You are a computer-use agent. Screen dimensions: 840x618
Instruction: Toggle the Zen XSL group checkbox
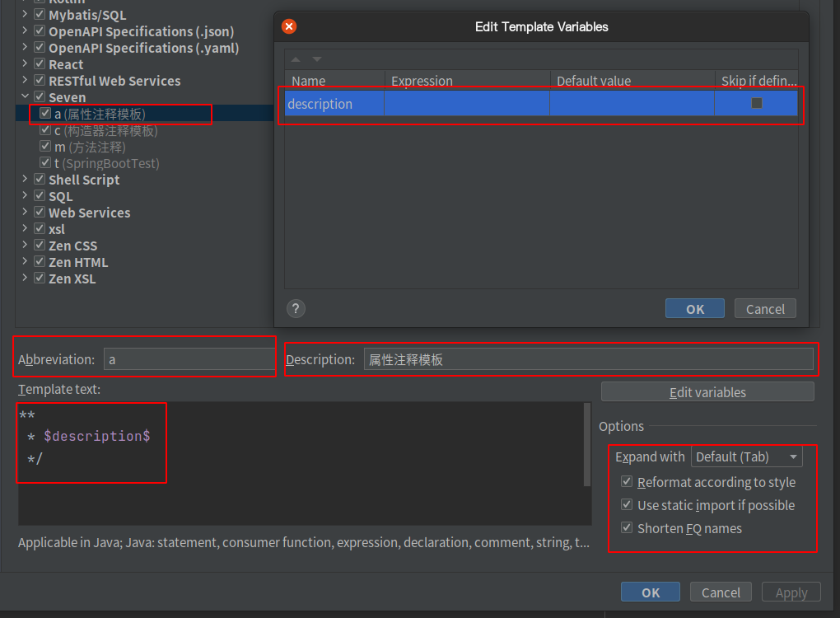40,279
